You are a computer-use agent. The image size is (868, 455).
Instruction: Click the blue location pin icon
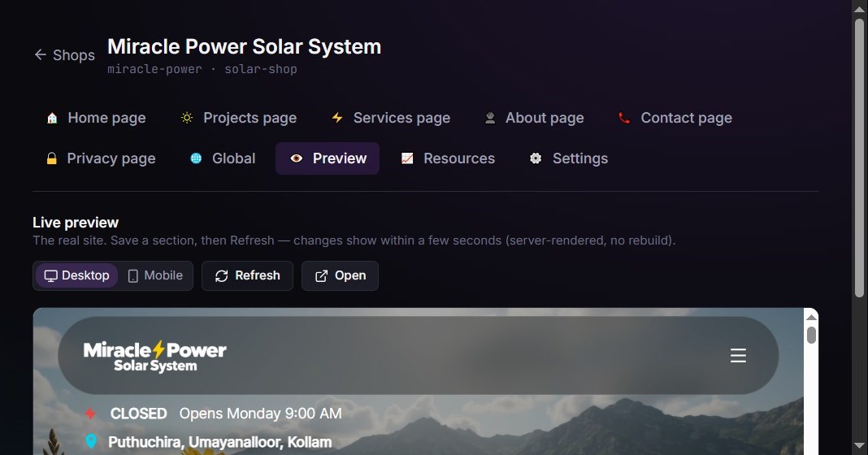(91, 441)
